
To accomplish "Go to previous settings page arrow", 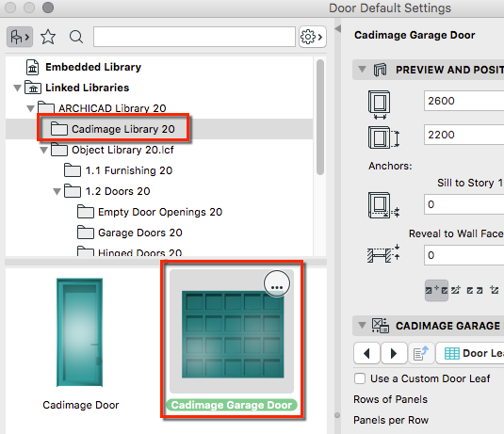I will 366,353.
